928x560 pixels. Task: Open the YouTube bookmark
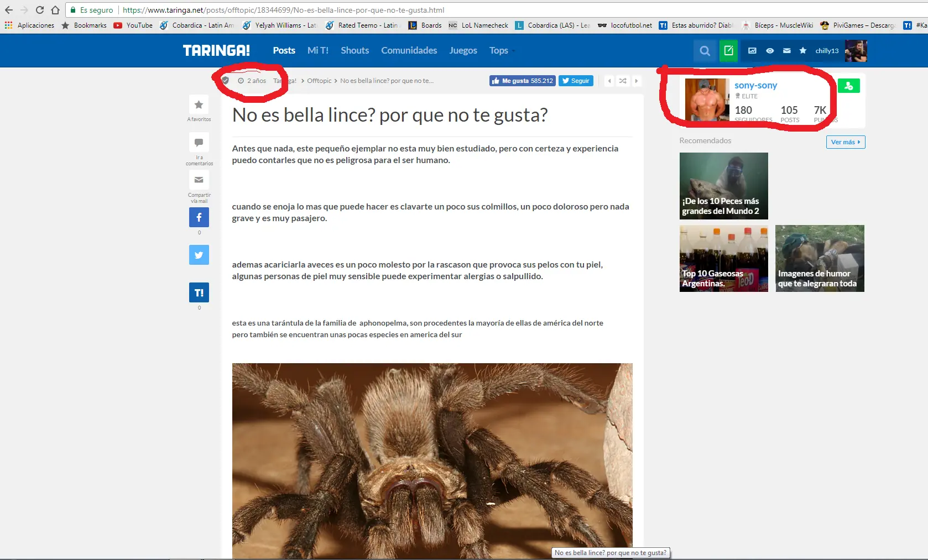133,25
